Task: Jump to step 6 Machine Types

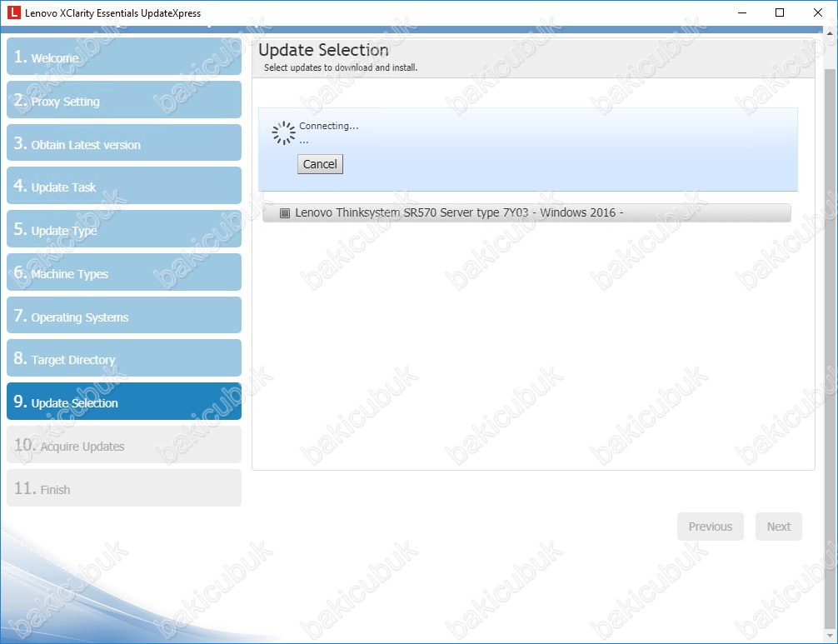Action: (124, 272)
